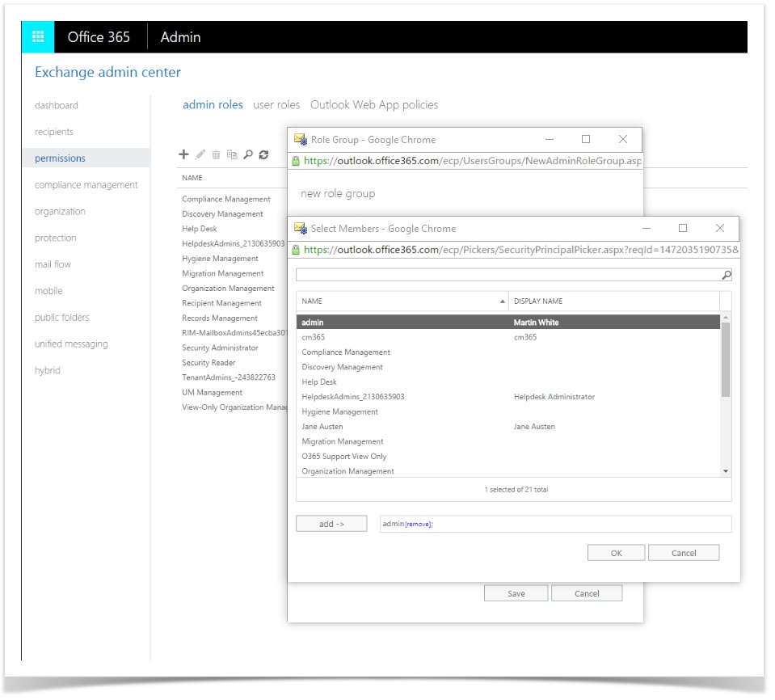Select TenantAdmins_-243822763 in admin roles list
Viewport: 775px width, 700px height.
coord(229,377)
